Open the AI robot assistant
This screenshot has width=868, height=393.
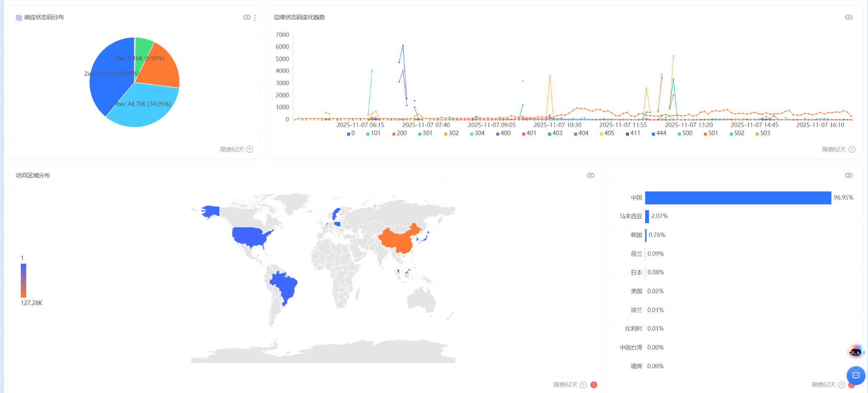point(855,351)
